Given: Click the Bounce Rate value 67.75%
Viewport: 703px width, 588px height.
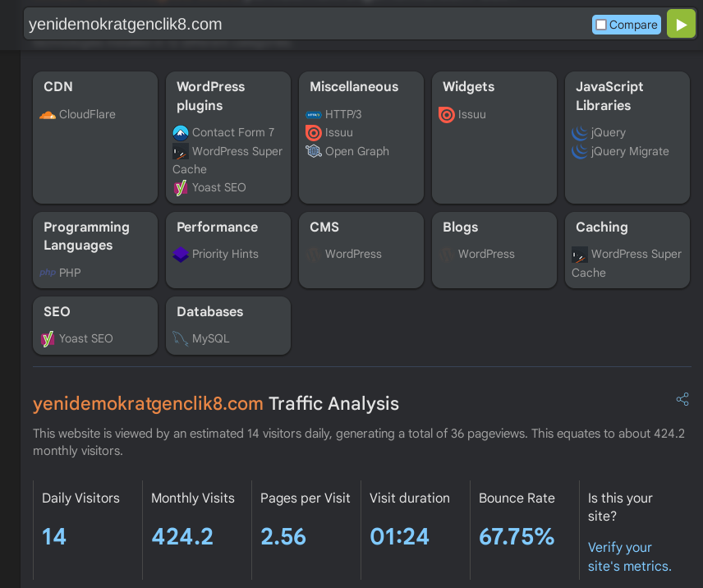Looking at the screenshot, I should pos(517,536).
